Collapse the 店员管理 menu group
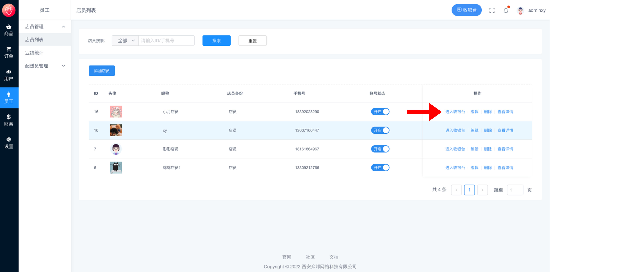 (x=45, y=26)
